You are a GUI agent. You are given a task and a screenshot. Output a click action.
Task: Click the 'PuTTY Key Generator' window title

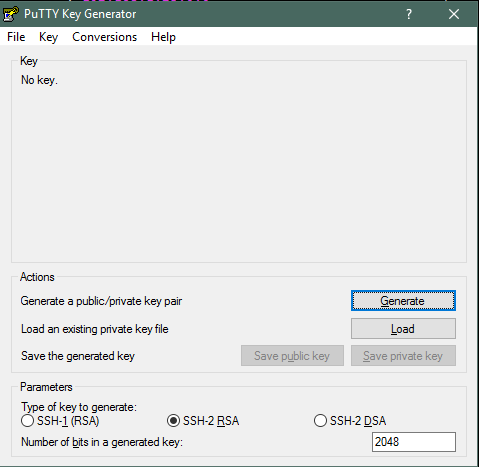click(x=80, y=14)
